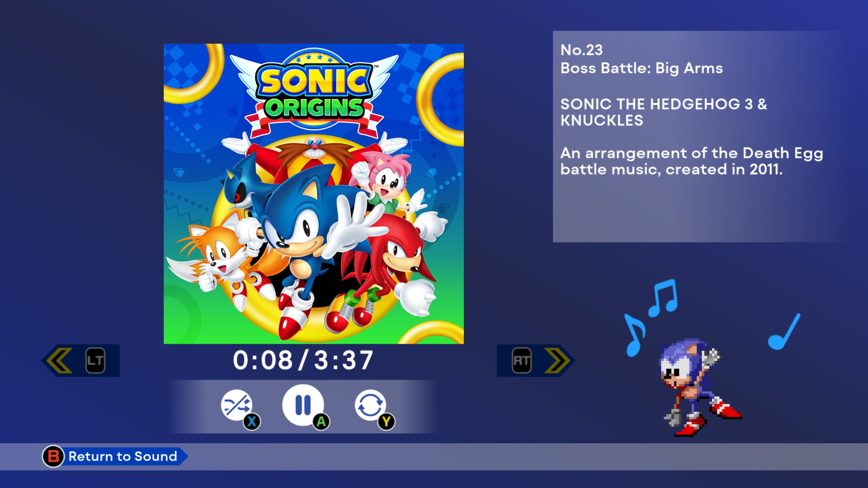
Task: Toggle shuffle playback icon
Action: [236, 405]
